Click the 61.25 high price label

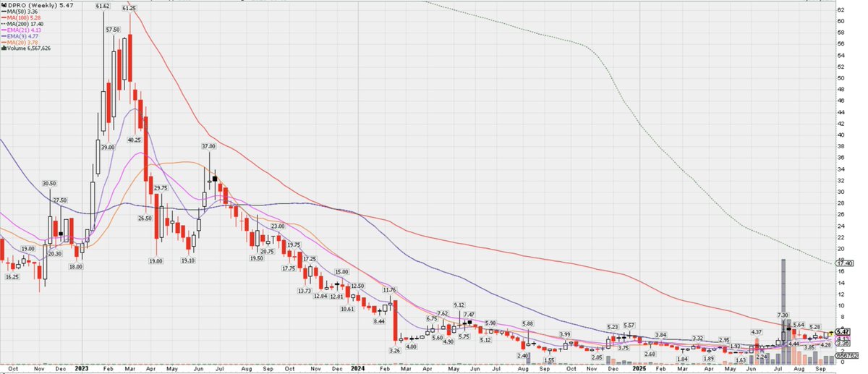(x=129, y=8)
